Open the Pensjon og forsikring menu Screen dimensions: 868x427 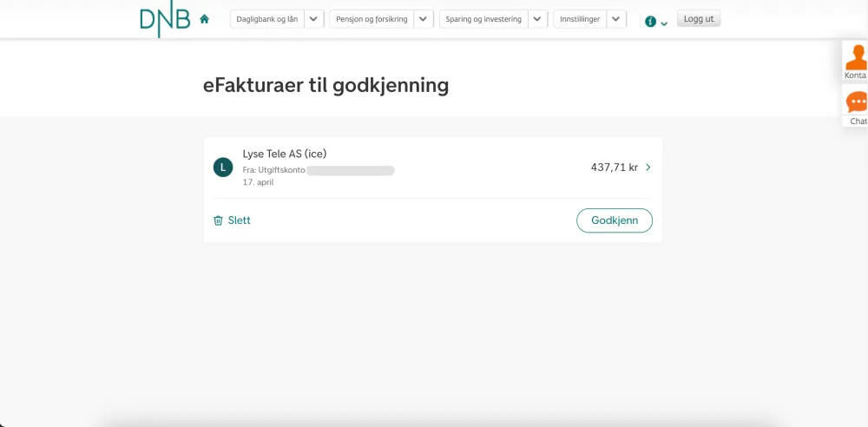tap(372, 19)
